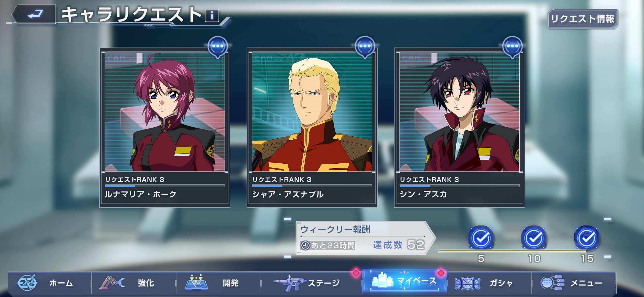Open the info icon beside キャラリクエスト
Image resolution: width=644 pixels, height=297 pixels.
tap(212, 15)
